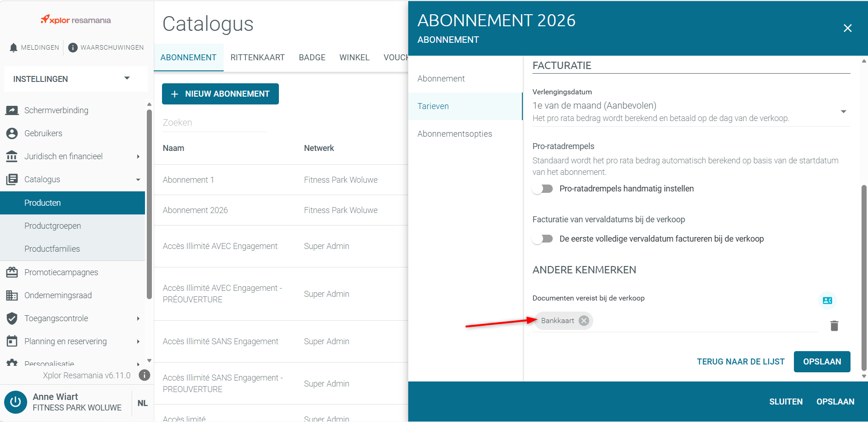Screen dimensions: 868x422
Task: Switch to the Rittenkaart tab
Action: coord(258,58)
